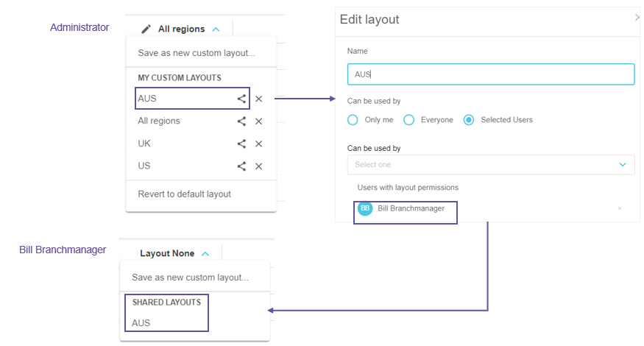Delete the All regions layout
This screenshot has height=346, width=644.
pos(259,121)
